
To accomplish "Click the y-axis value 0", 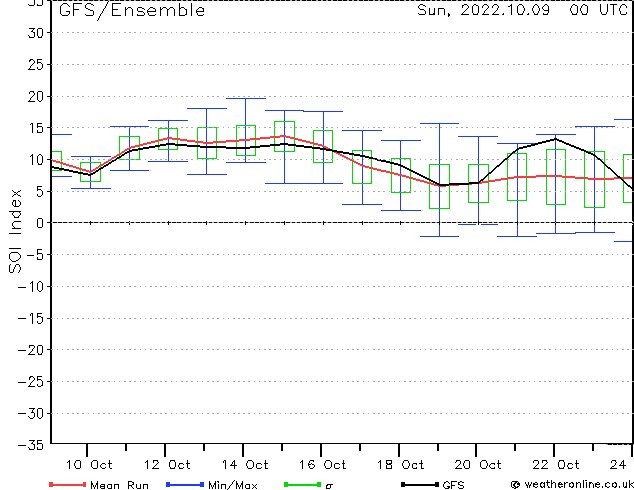I will click(40, 223).
